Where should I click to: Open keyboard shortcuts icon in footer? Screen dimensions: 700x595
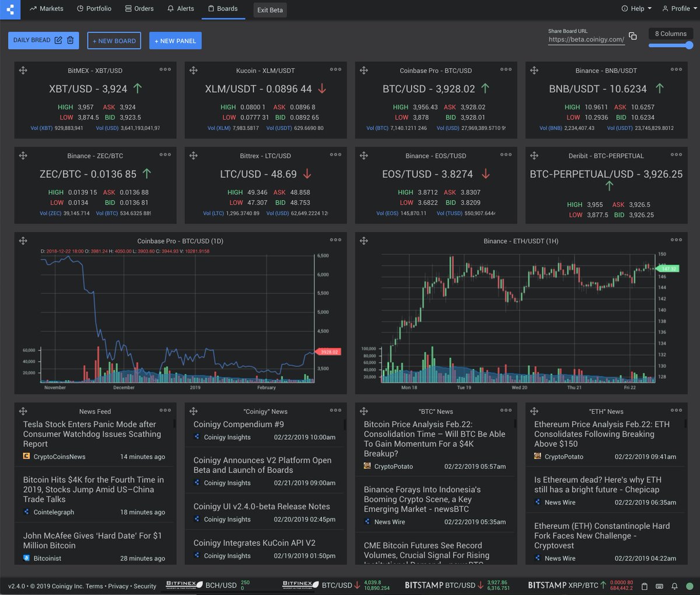[659, 586]
